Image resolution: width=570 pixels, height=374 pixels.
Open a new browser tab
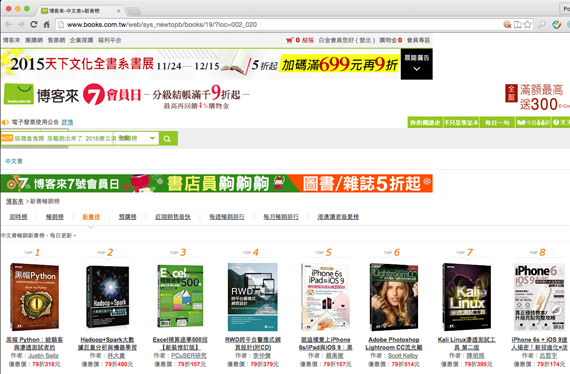click(133, 11)
